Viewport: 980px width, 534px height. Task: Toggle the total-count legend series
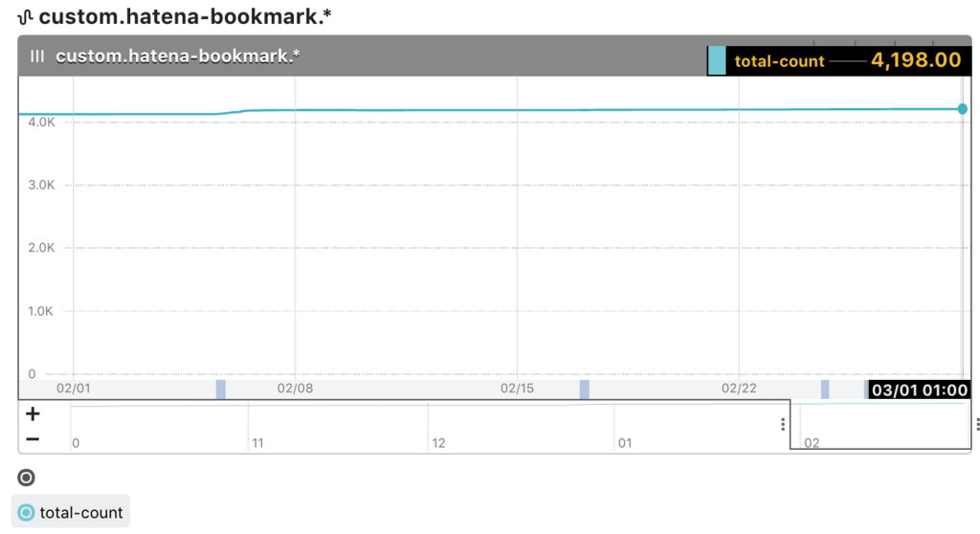71,513
